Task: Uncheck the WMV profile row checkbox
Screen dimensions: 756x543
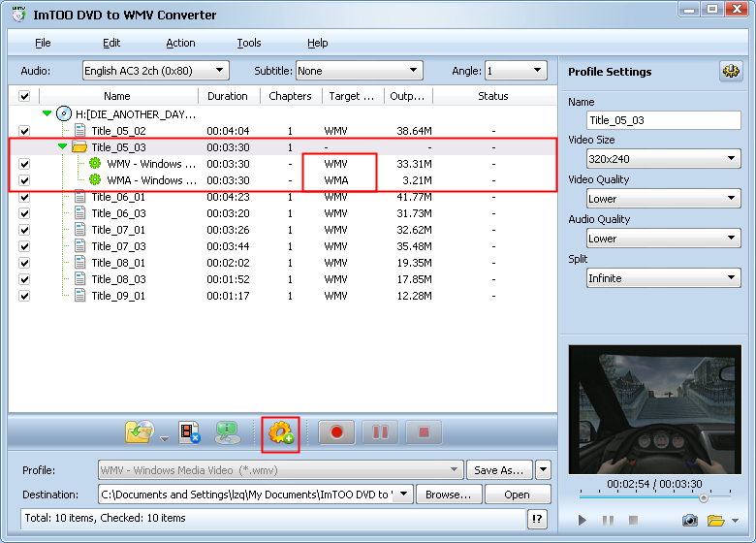Action: (24, 164)
